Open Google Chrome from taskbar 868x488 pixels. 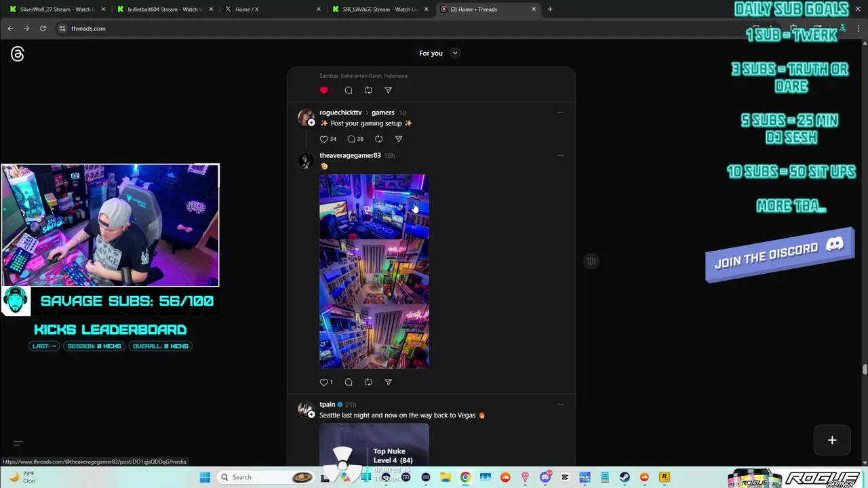click(465, 477)
